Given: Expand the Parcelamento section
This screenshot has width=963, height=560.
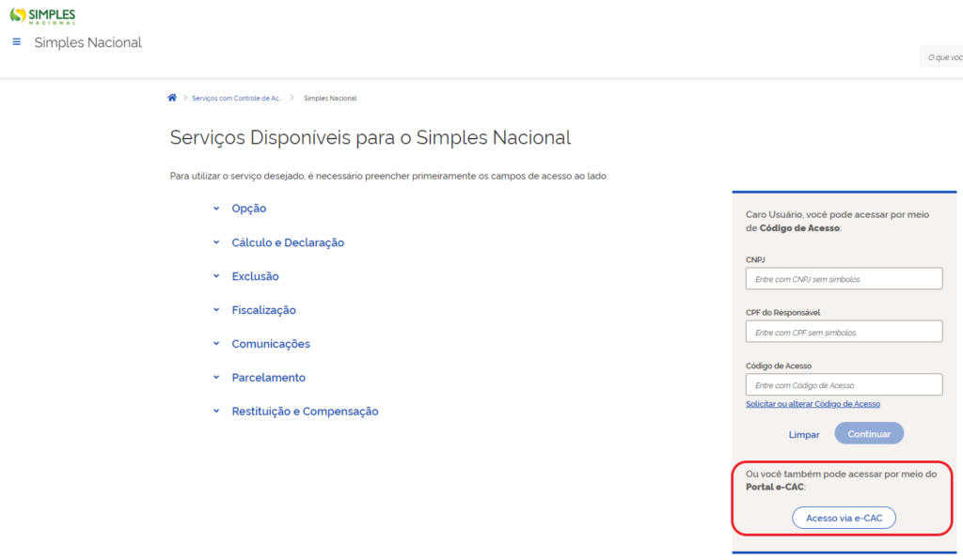Looking at the screenshot, I should [x=268, y=378].
